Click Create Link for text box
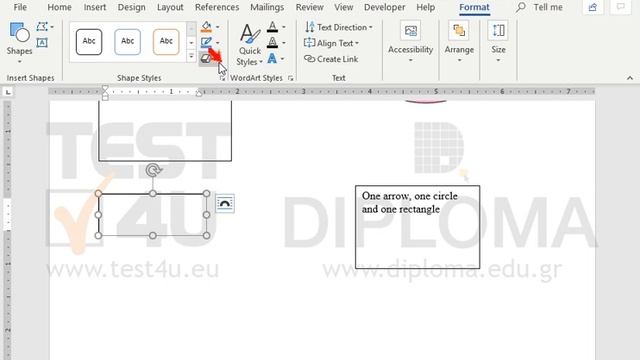 pyautogui.click(x=331, y=59)
